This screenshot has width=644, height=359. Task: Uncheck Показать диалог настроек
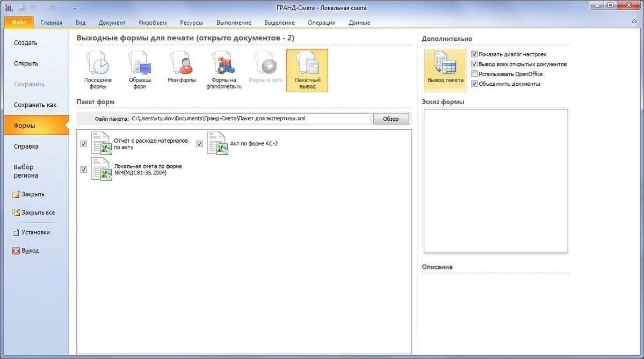click(474, 54)
